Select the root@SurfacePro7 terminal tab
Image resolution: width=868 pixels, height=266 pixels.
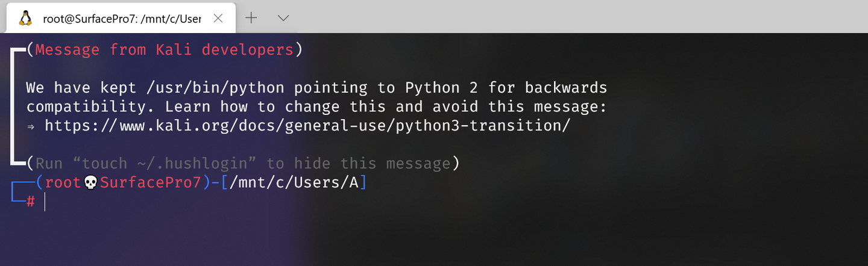click(121, 18)
